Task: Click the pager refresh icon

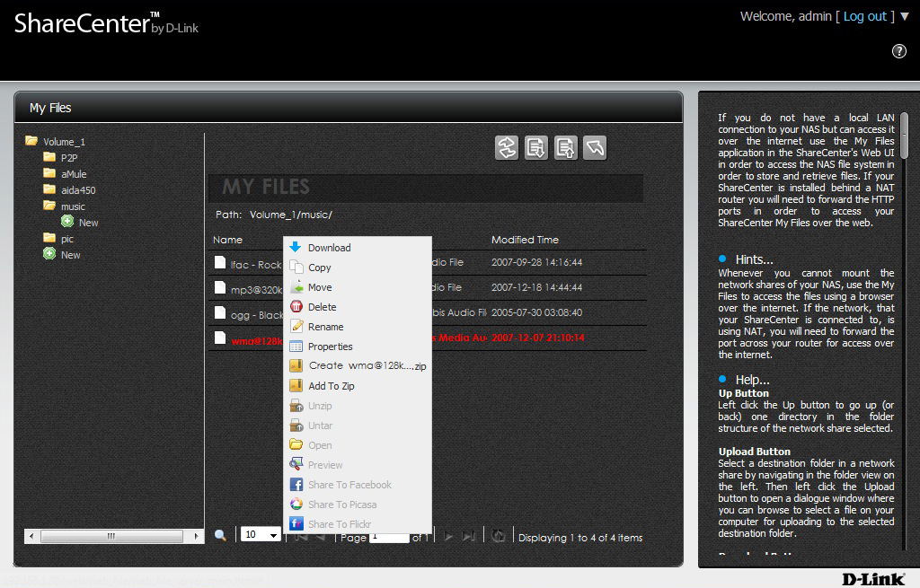Action: (x=498, y=536)
